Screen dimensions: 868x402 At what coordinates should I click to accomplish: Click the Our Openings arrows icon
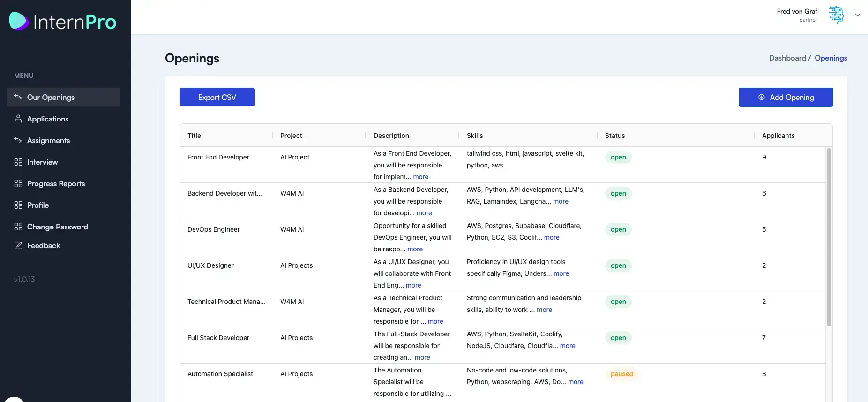click(x=18, y=97)
